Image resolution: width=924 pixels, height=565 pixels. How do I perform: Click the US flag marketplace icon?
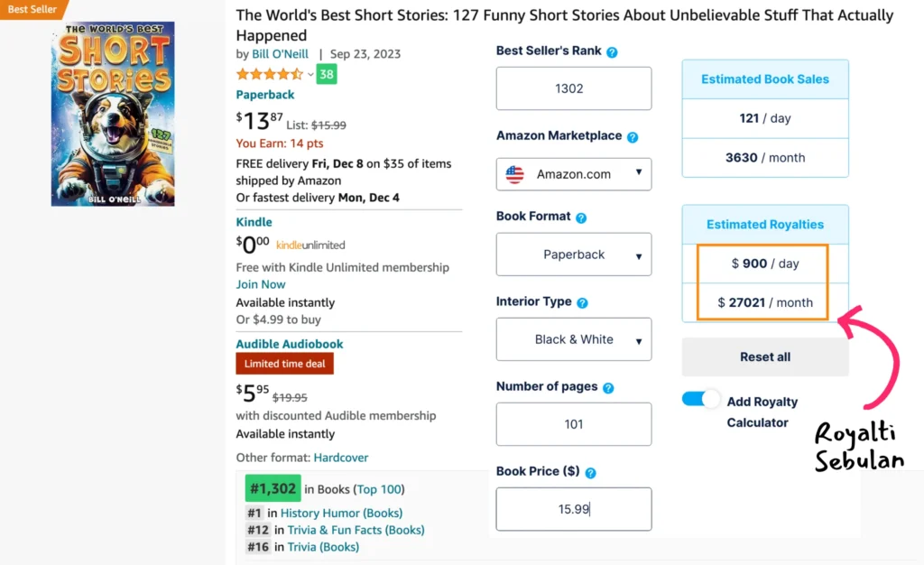(514, 174)
